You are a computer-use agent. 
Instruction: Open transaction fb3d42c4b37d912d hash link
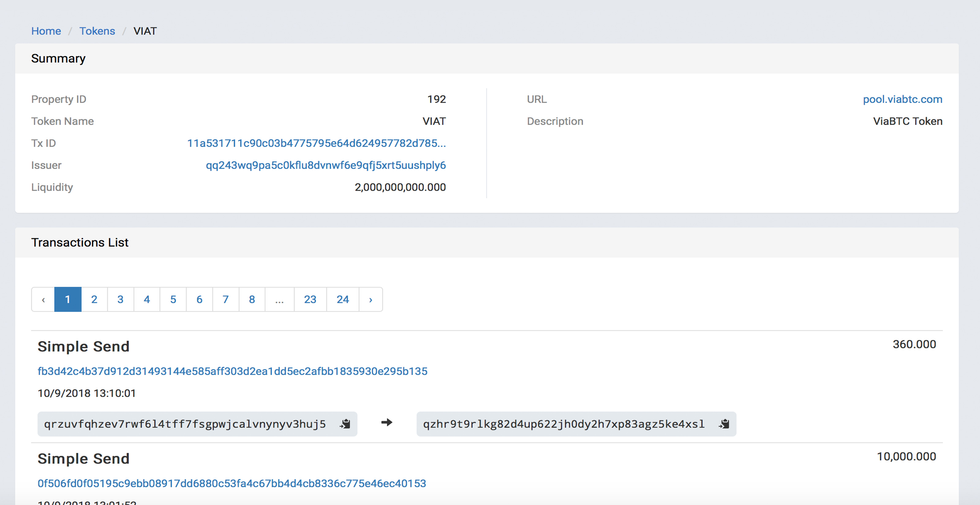click(x=232, y=371)
